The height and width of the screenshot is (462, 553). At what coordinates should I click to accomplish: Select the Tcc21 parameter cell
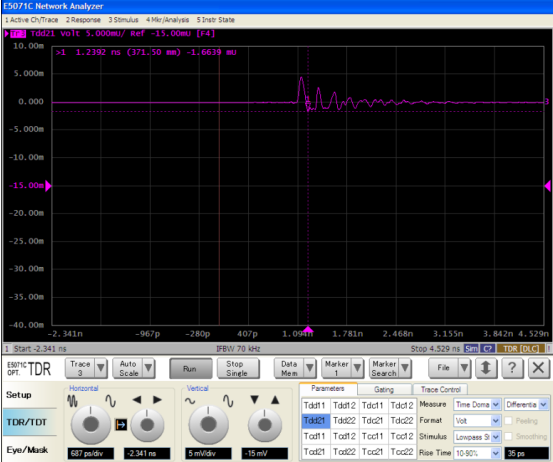[x=373, y=452]
